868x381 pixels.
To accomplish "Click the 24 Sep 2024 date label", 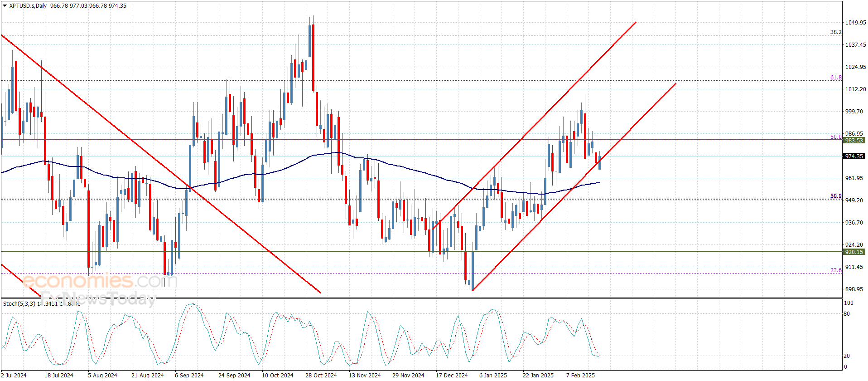I will [x=234, y=375].
